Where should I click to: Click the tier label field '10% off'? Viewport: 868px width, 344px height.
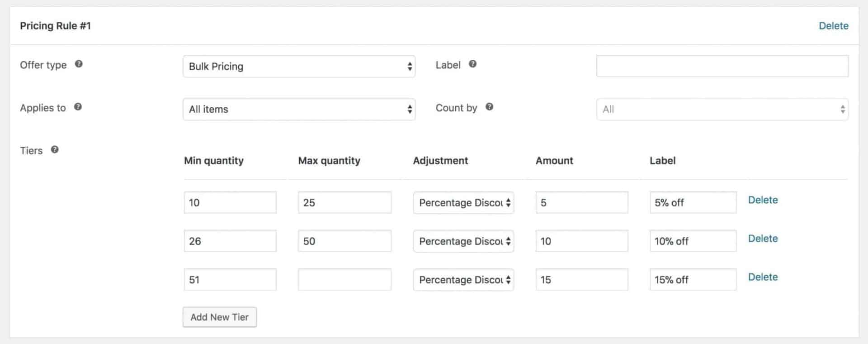[693, 241]
